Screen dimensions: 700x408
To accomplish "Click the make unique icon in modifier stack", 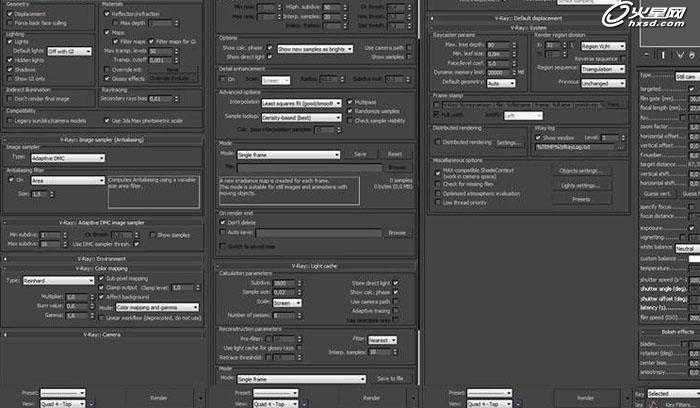I will point(680,55).
